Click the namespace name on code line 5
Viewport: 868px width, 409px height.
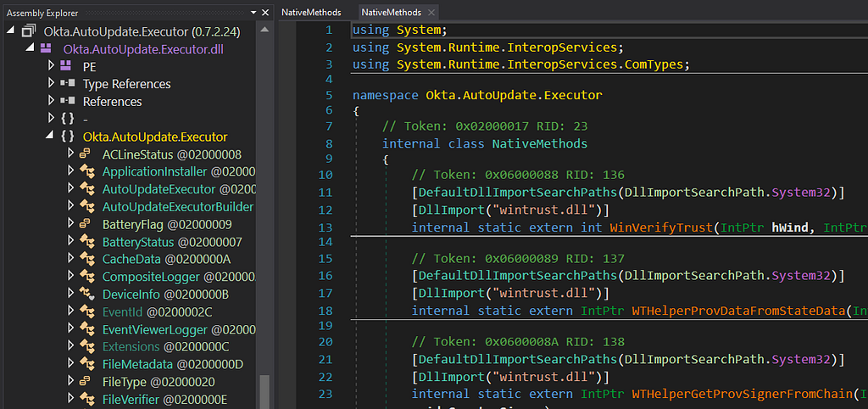tap(514, 95)
